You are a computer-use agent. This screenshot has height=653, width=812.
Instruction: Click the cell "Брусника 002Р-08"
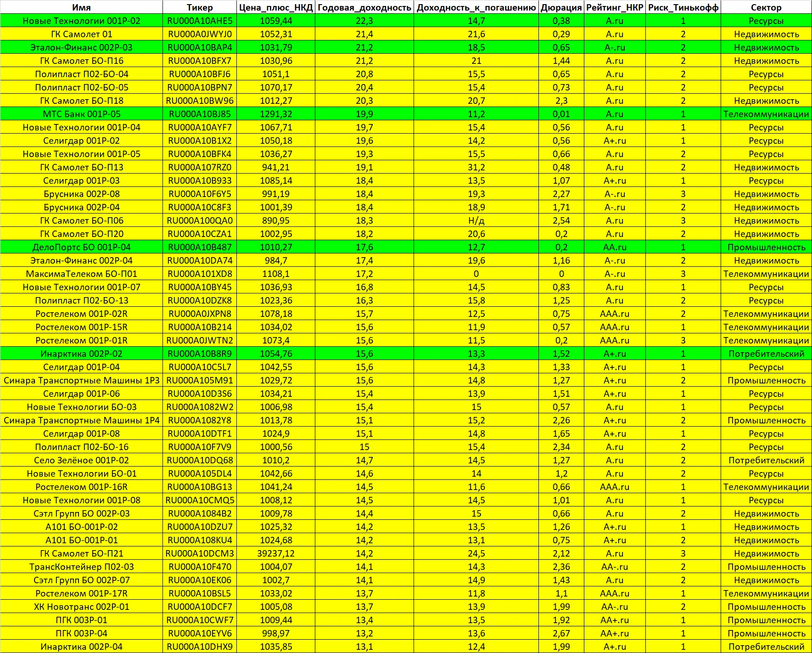(x=81, y=194)
